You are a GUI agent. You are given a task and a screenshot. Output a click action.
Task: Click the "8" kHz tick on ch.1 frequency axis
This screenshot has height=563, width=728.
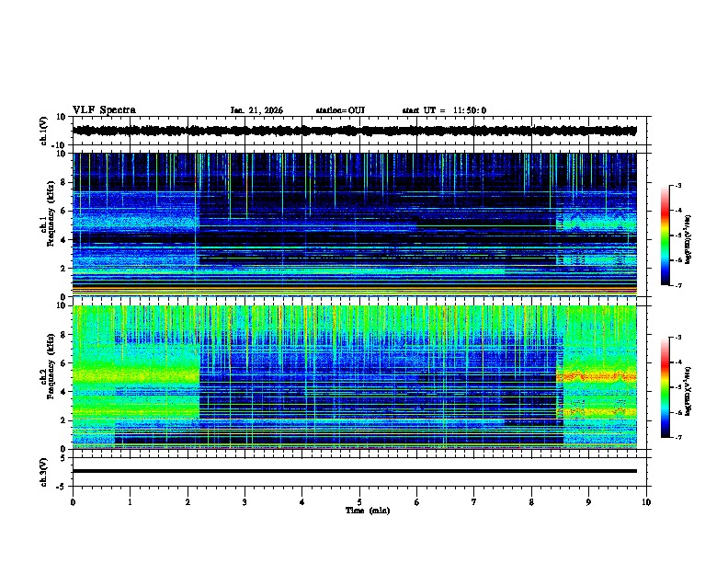pyautogui.click(x=64, y=182)
